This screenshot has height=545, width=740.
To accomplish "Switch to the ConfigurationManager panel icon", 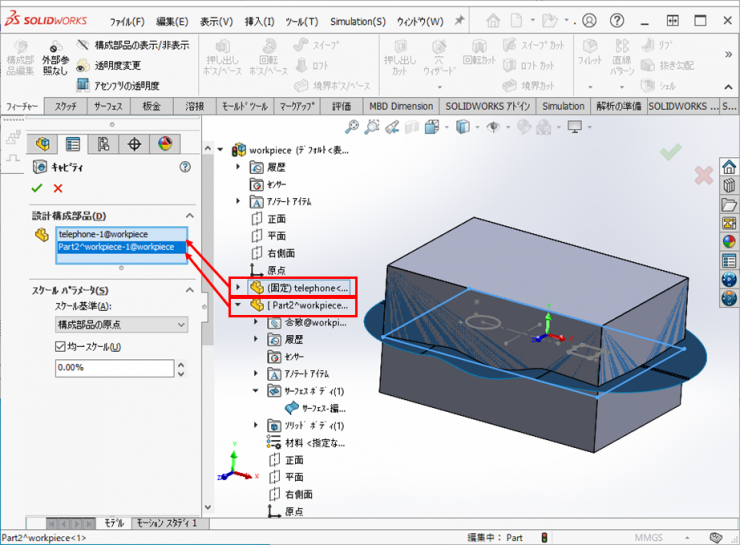I will [x=103, y=145].
